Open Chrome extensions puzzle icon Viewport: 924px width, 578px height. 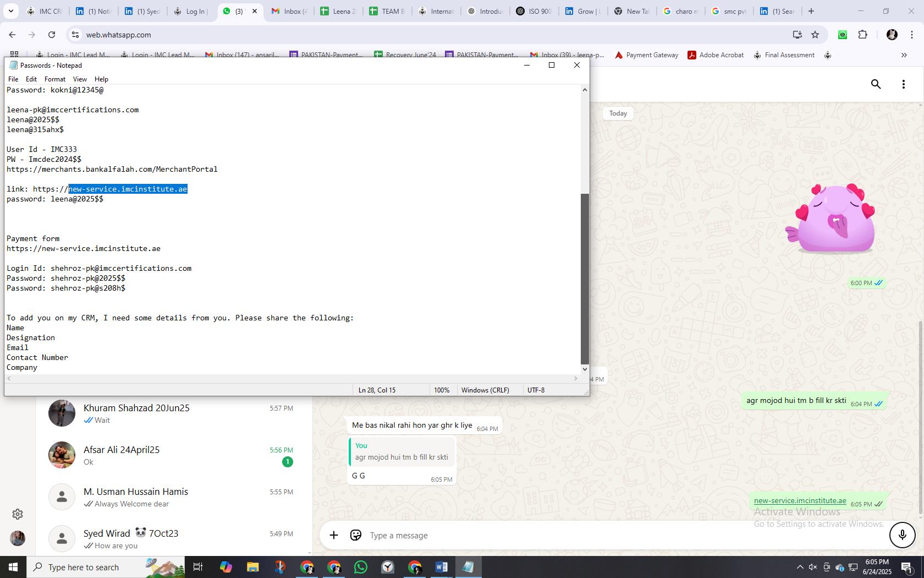[862, 35]
